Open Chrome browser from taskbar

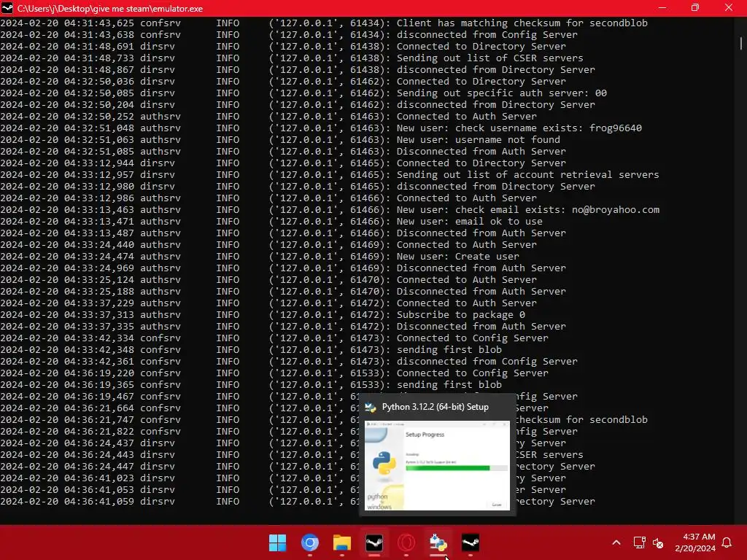tap(309, 542)
